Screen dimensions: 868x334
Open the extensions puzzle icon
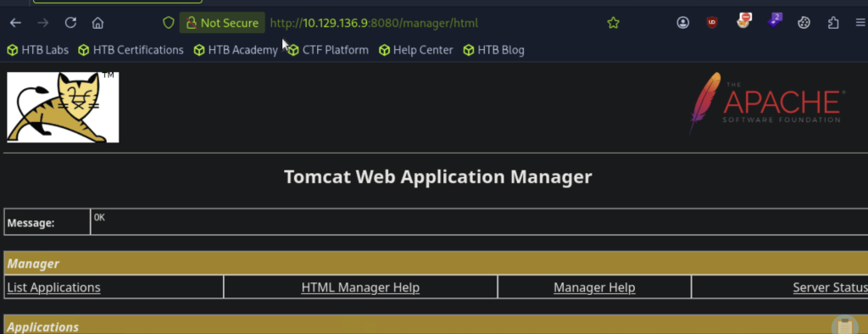click(x=833, y=23)
